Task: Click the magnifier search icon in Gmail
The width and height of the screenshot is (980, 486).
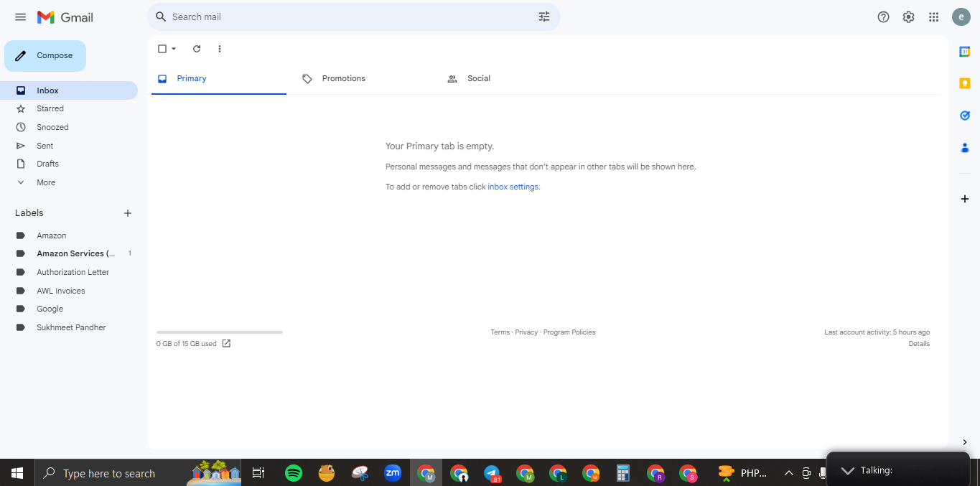Action: 161,17
